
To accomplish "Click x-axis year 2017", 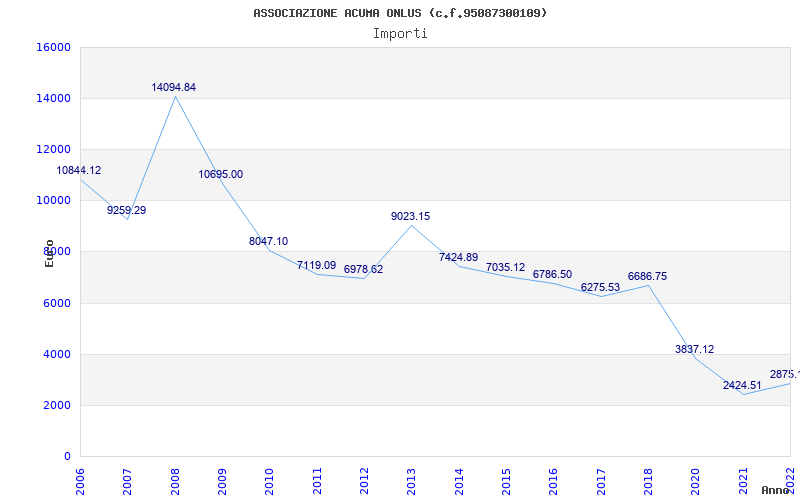I will [x=601, y=481].
